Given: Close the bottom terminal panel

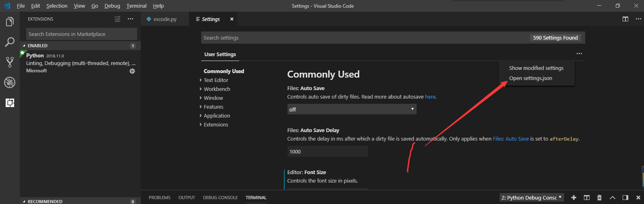Looking at the screenshot, I should point(638,198).
